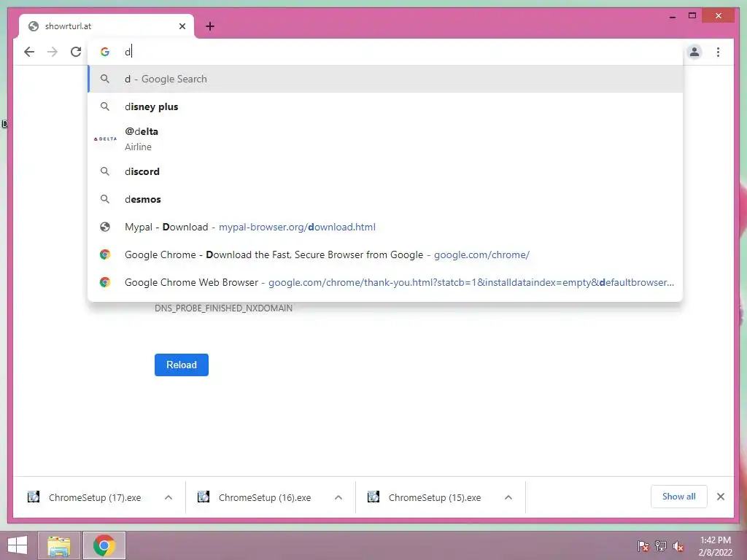Click the muted volume tray icon
Viewport: 747px width, 560px height.
678,545
